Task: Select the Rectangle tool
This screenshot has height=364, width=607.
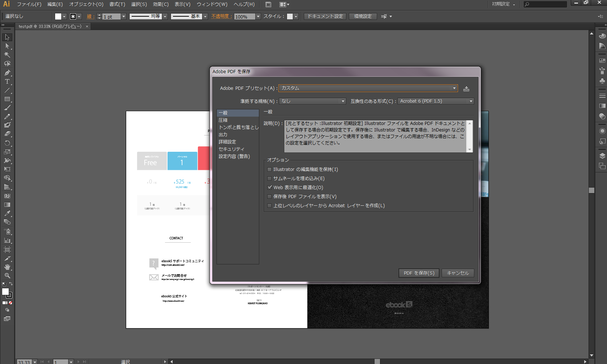Action: coord(7,99)
